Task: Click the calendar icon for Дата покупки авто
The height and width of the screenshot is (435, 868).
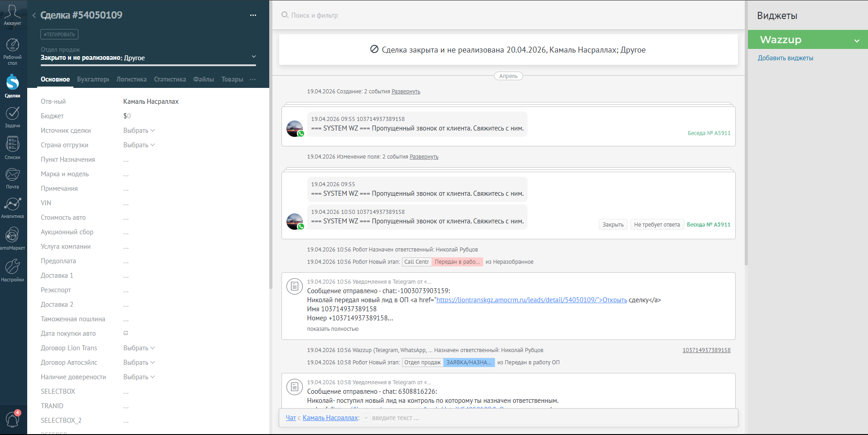Action: pos(126,333)
